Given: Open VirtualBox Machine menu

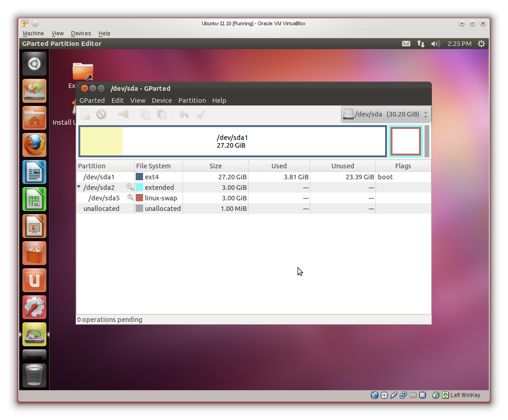Looking at the screenshot, I should click(x=33, y=33).
